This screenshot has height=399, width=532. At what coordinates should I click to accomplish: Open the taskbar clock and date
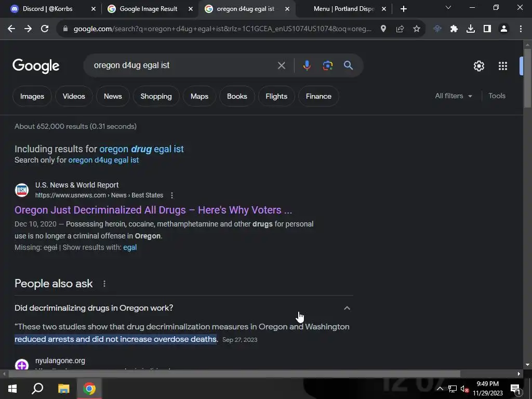tap(488, 389)
